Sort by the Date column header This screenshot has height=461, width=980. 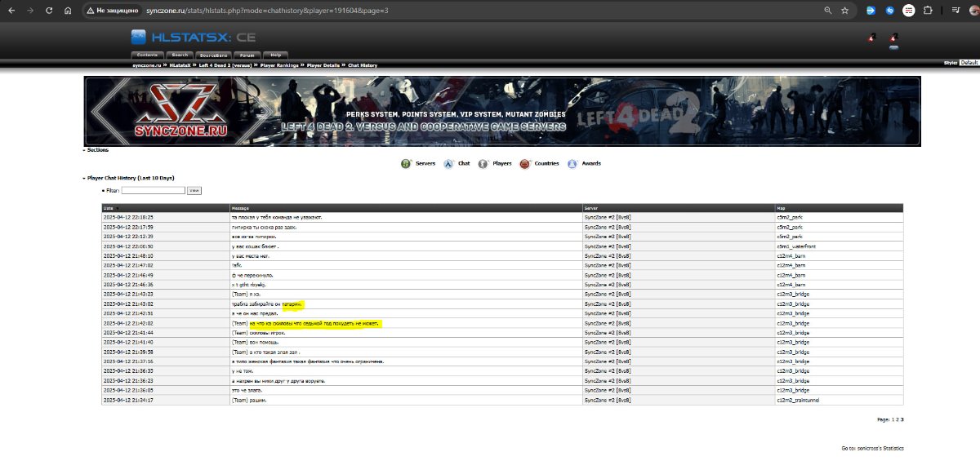coord(109,208)
